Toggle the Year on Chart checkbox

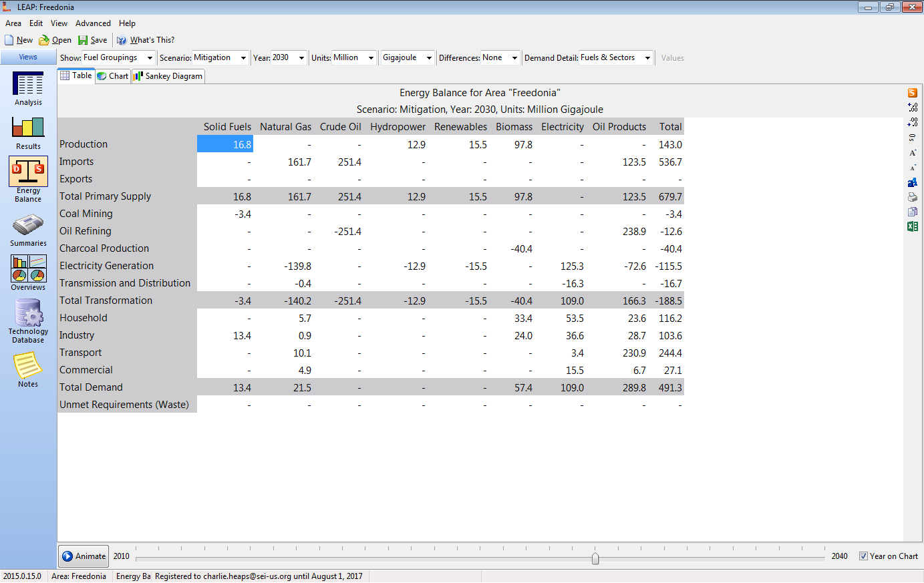[863, 556]
